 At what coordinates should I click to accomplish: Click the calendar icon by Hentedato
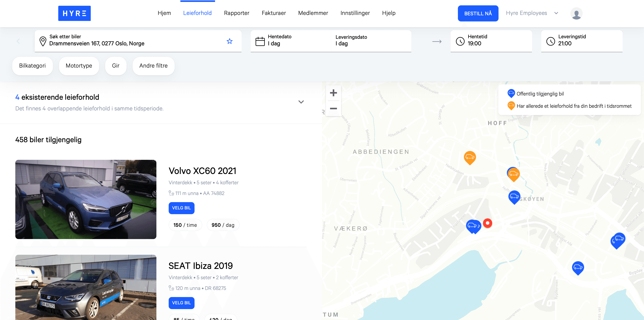260,41
